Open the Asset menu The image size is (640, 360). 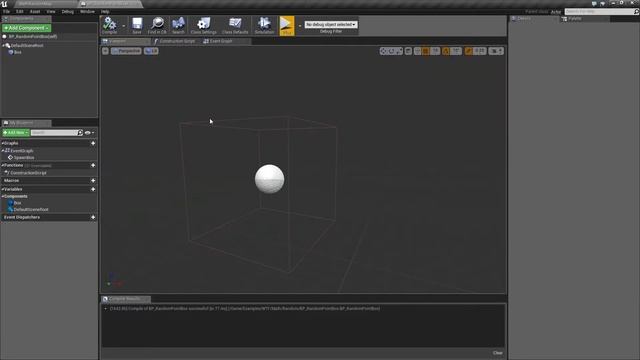coord(35,12)
